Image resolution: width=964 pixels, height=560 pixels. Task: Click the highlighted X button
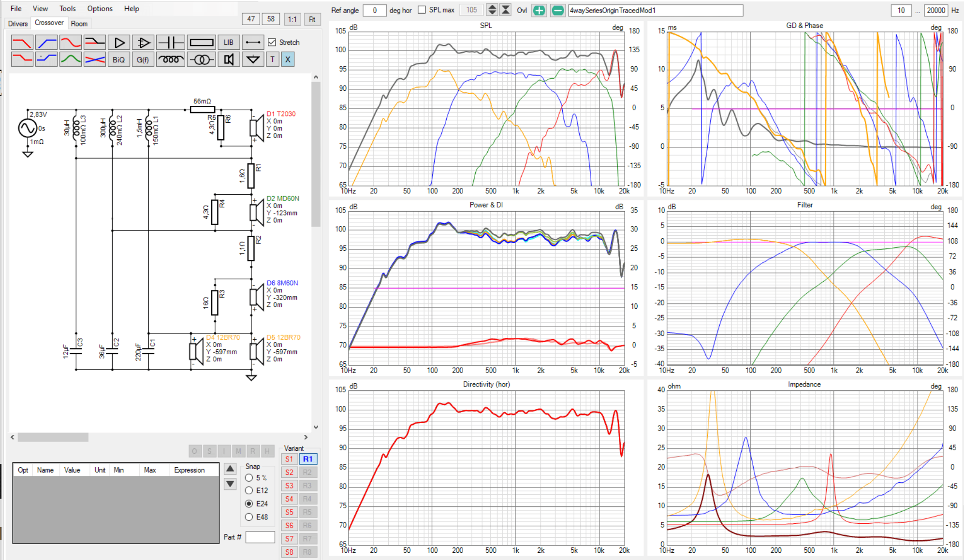pyautogui.click(x=288, y=59)
